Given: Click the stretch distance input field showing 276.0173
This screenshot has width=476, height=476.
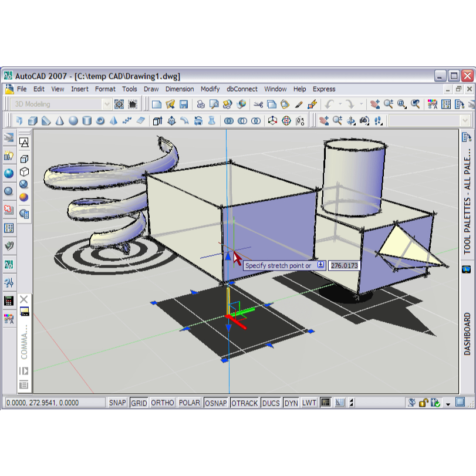Looking at the screenshot, I should pyautogui.click(x=343, y=266).
